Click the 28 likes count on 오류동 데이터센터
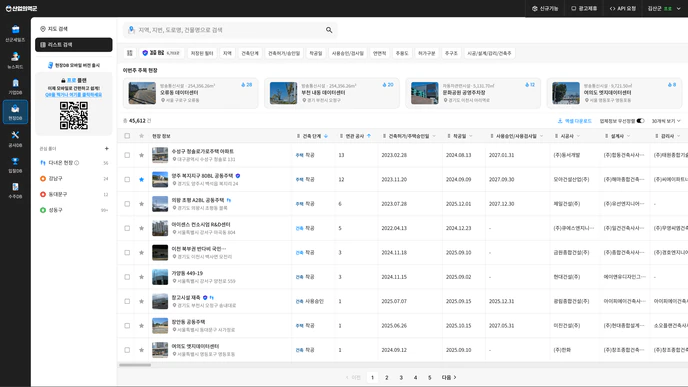Image resolution: width=688 pixels, height=387 pixels. click(x=247, y=85)
